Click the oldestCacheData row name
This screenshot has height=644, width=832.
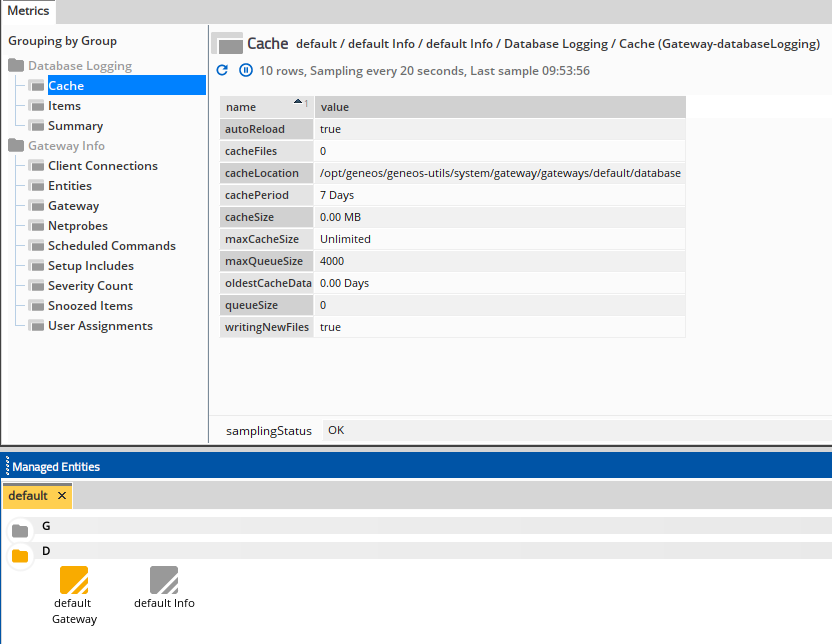click(x=268, y=283)
